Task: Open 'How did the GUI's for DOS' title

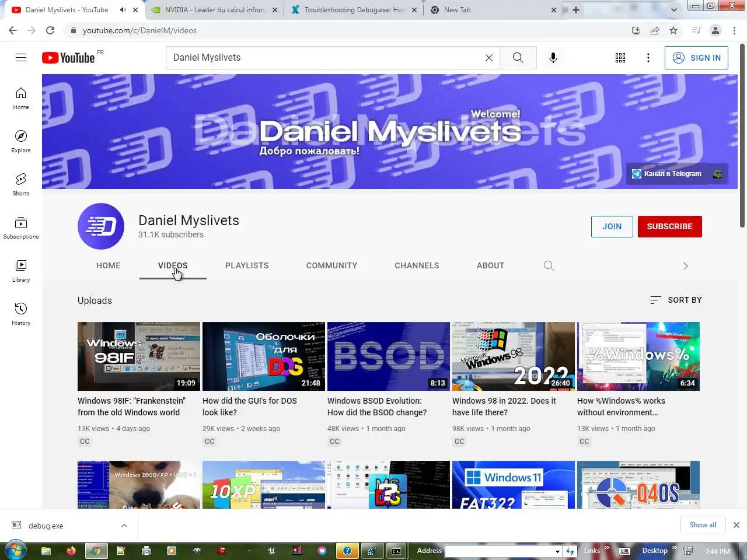Action: click(250, 407)
